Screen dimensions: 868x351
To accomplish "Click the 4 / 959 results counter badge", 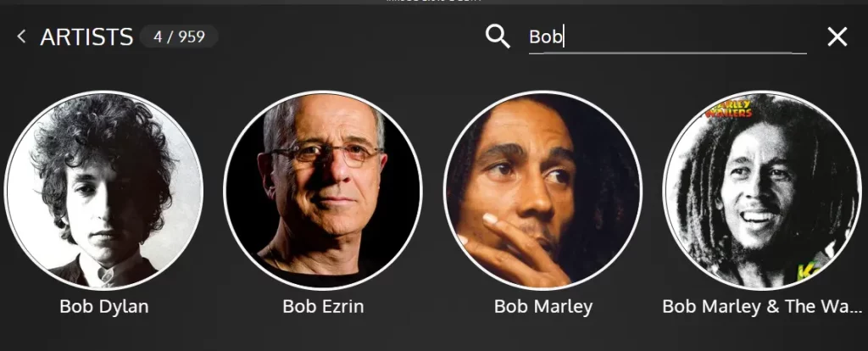I will [180, 36].
